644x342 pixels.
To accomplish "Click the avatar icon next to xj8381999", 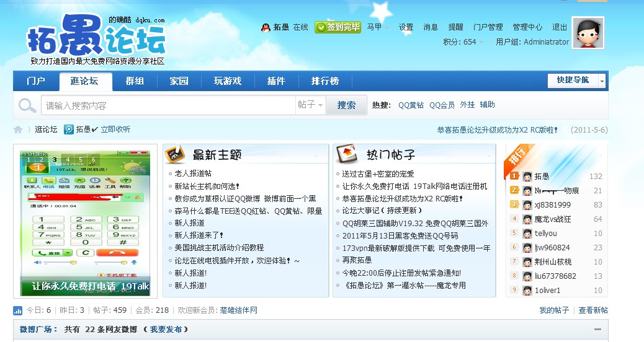I will click(527, 204).
